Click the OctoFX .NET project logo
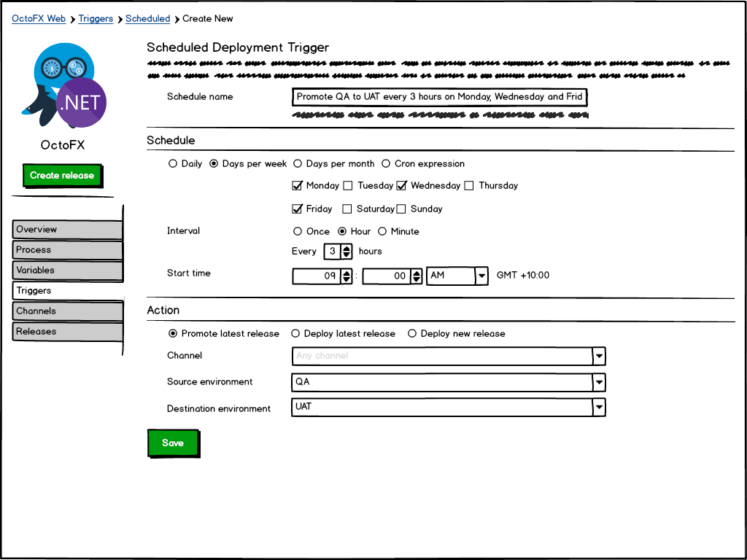 tap(64, 85)
